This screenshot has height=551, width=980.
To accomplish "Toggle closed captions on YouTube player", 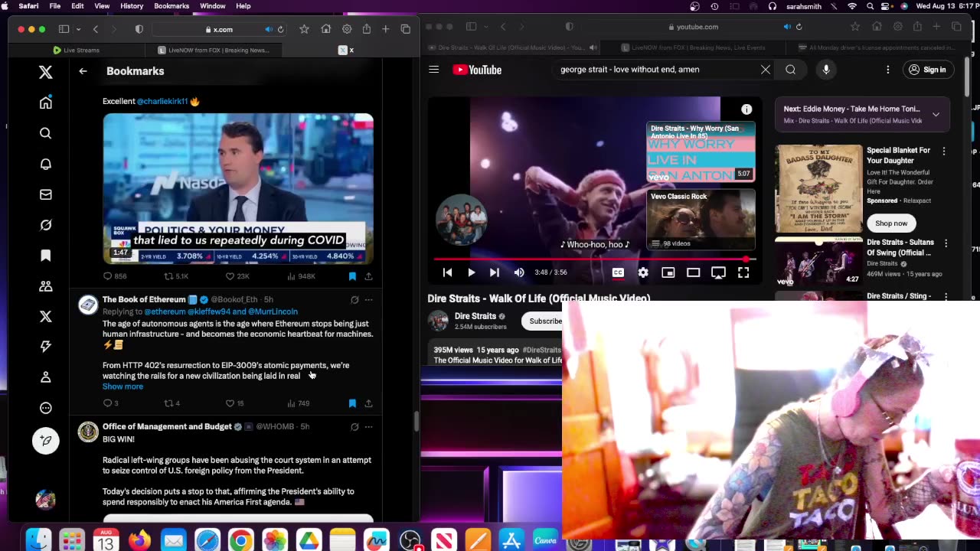I will (x=618, y=272).
